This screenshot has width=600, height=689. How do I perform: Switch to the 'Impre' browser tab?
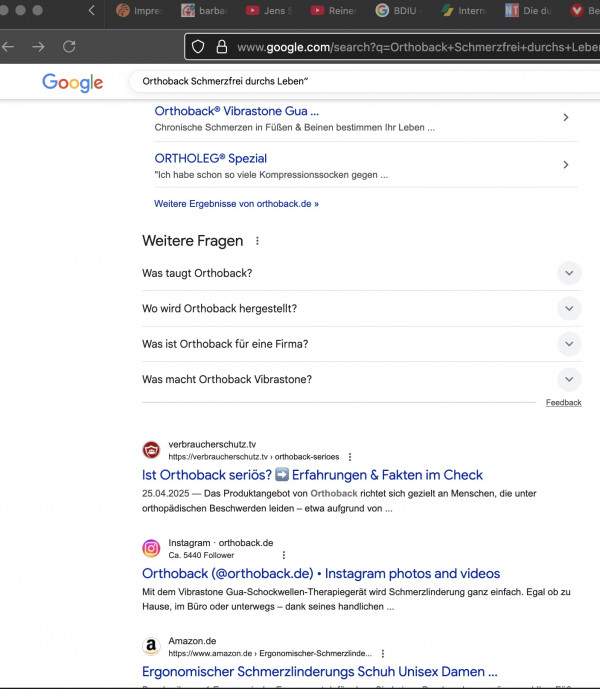(x=139, y=11)
